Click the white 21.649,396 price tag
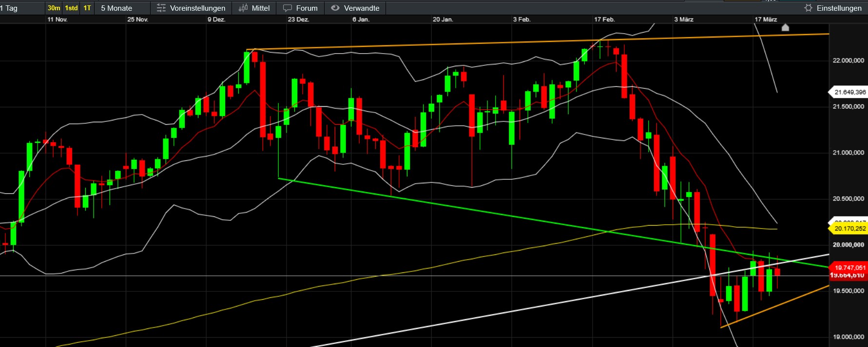The height and width of the screenshot is (347, 868). (x=848, y=92)
